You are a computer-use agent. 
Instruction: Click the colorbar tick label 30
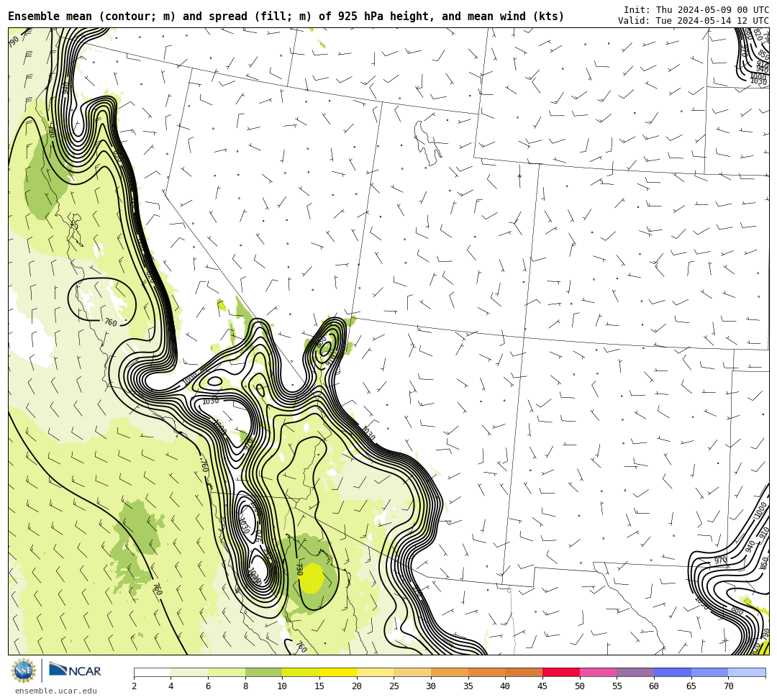tap(431, 686)
